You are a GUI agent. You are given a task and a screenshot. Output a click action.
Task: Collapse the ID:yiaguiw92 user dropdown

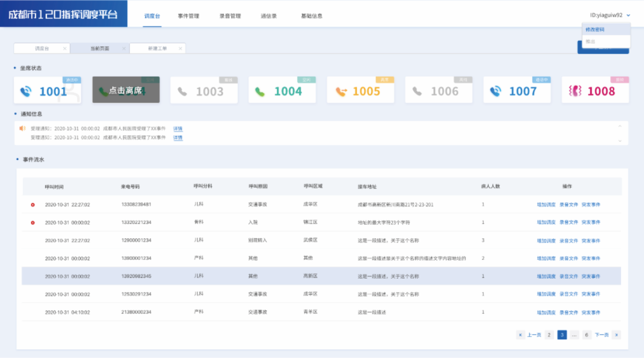pos(628,16)
